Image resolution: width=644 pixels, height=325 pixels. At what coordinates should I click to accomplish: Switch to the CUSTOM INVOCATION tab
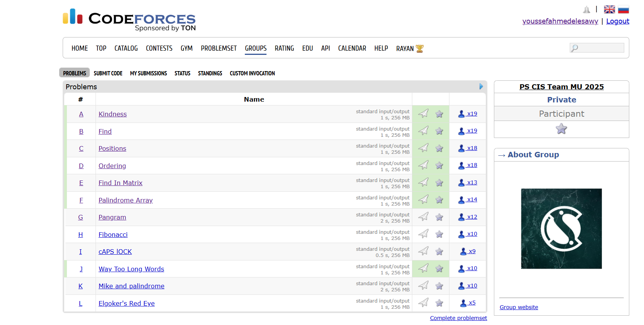pyautogui.click(x=252, y=73)
